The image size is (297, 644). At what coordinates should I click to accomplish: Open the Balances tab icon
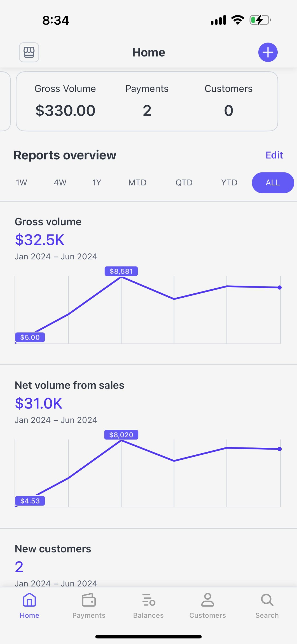[148, 600]
